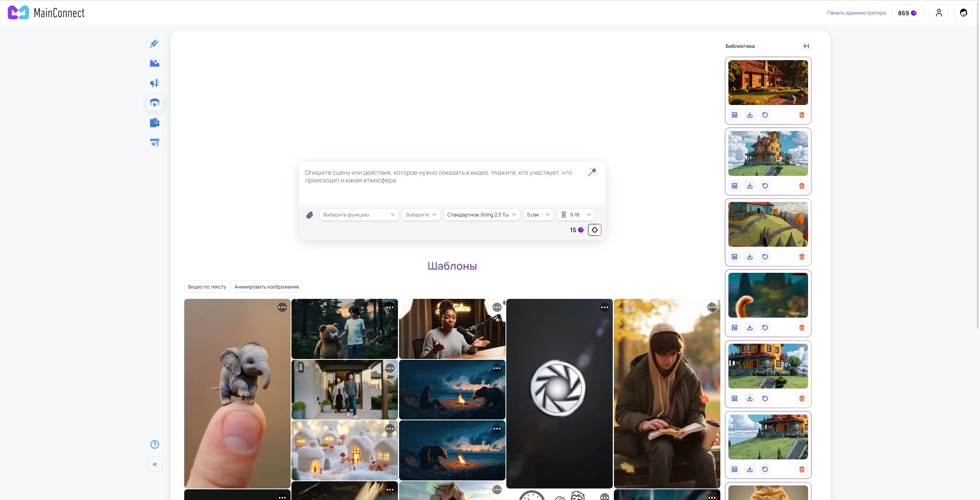Click the magic wand prompt enhancer icon
This screenshot has width=980, height=500.
[592, 172]
